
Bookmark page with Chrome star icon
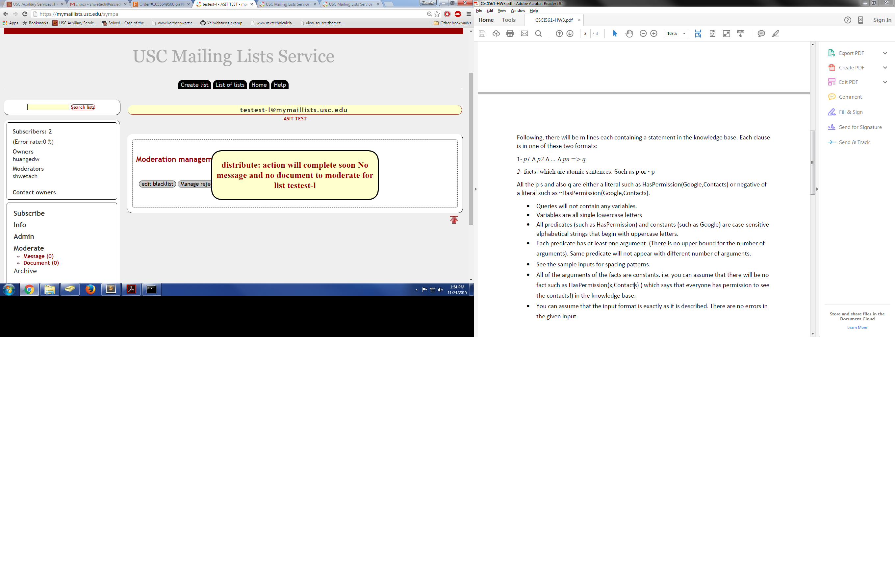pyautogui.click(x=437, y=14)
